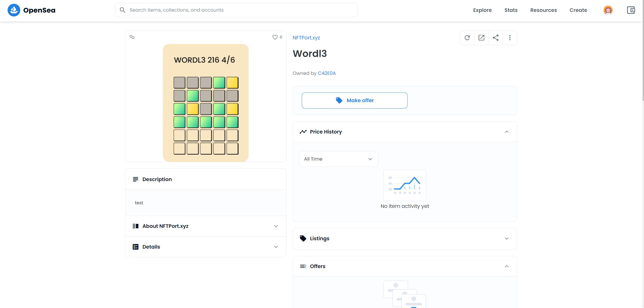Viewport: 644px width, 308px height.
Task: Select the Explore menu item
Action: pyautogui.click(x=482, y=10)
